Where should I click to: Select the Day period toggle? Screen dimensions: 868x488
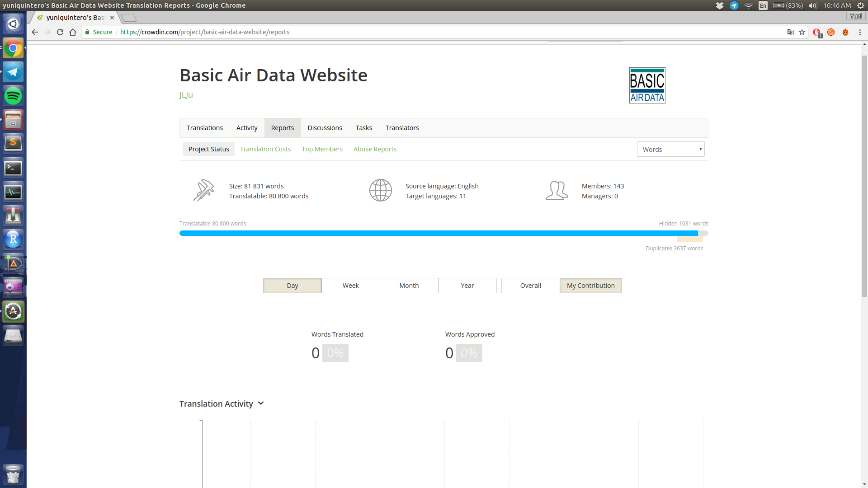click(292, 286)
